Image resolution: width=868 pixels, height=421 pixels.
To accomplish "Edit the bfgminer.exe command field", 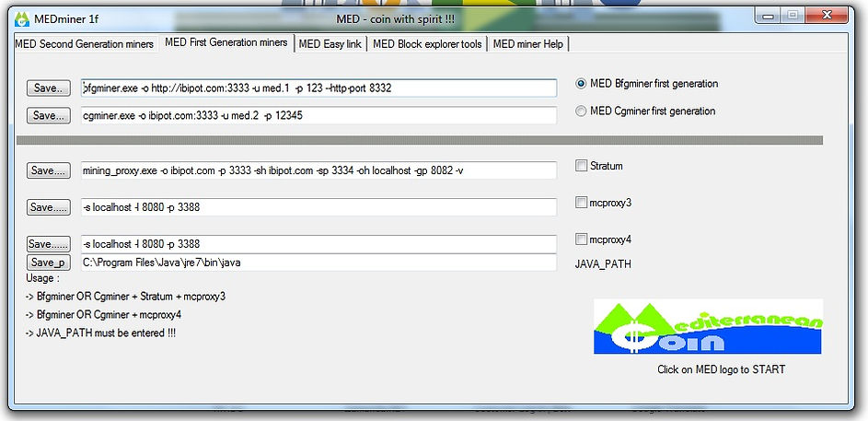I will (x=318, y=88).
